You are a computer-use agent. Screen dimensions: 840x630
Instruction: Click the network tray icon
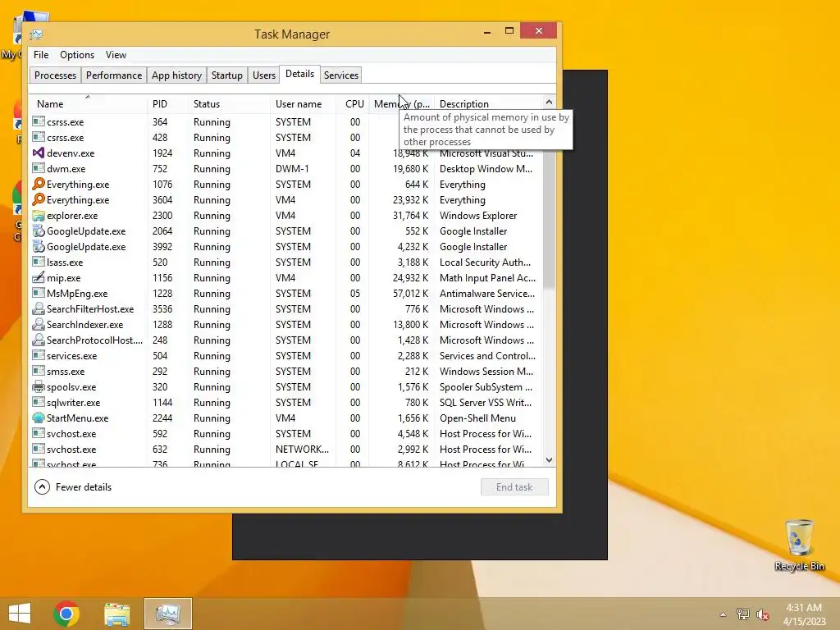742,614
